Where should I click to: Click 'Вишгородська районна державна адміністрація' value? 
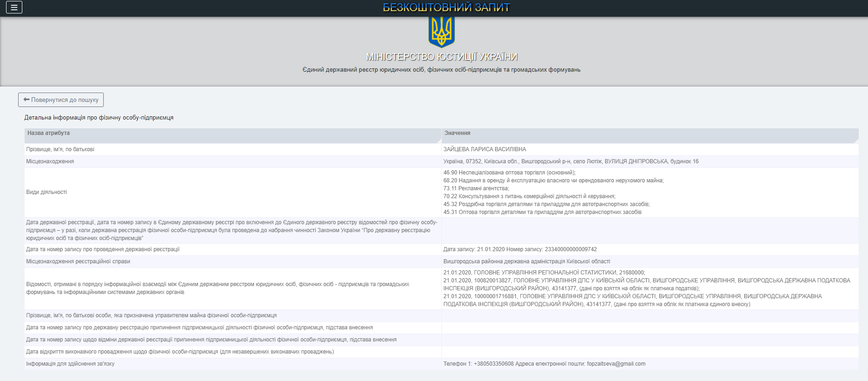click(527, 261)
